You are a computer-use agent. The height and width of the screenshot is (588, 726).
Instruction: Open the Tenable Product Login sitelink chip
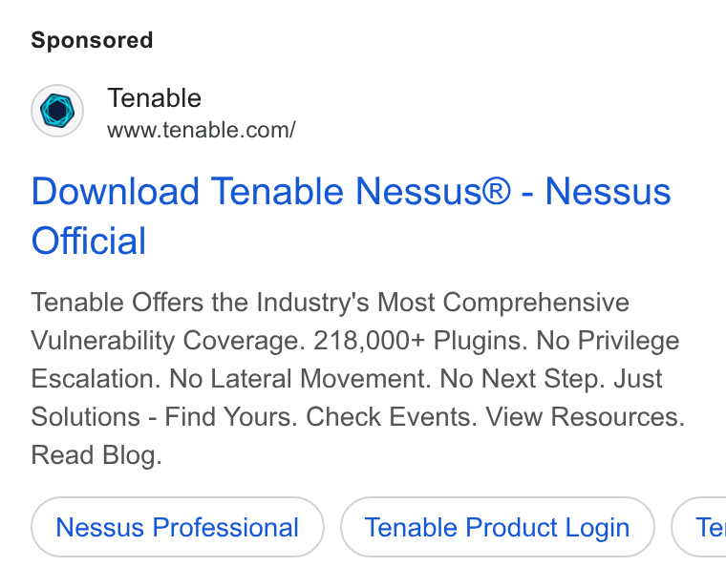tap(498, 527)
